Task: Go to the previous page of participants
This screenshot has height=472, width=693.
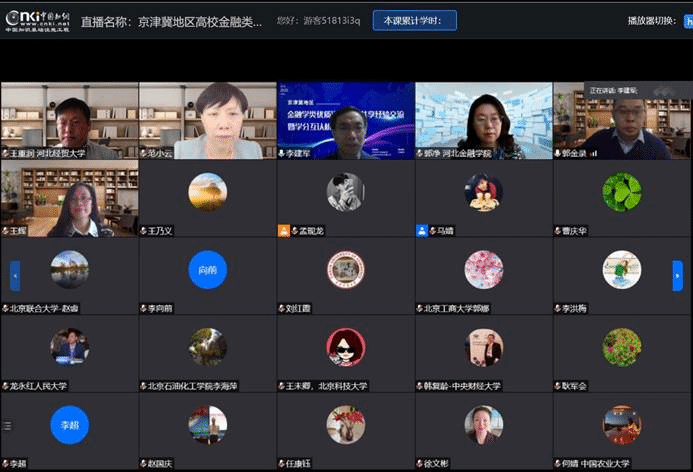Action: [15, 275]
